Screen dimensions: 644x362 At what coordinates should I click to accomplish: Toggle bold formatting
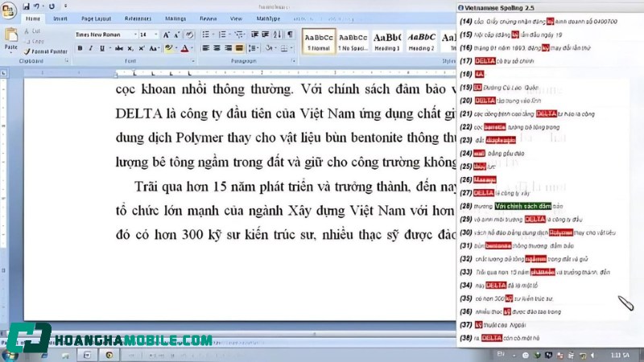pos(80,48)
